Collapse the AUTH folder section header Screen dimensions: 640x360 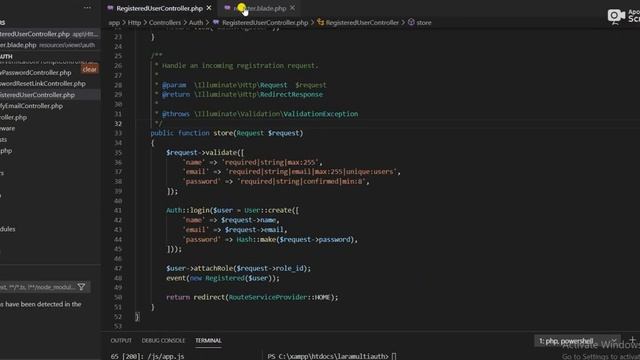[7, 56]
